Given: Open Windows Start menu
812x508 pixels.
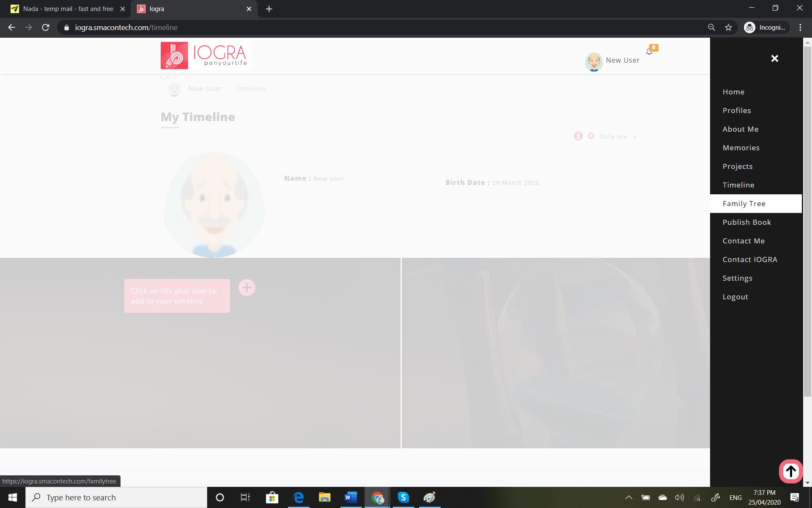Looking at the screenshot, I should pos(12,497).
